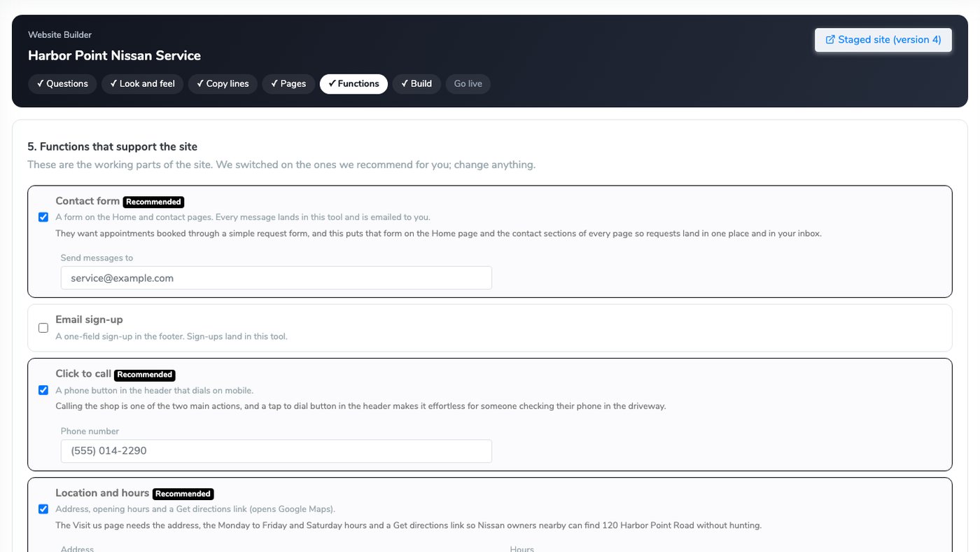This screenshot has width=980, height=552.
Task: Edit the Send messages to email field
Action: point(276,278)
